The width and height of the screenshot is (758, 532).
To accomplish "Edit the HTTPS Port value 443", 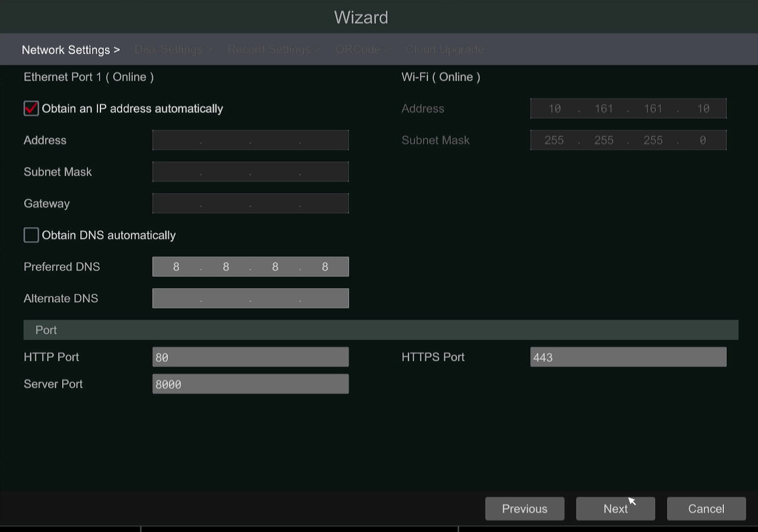I will [x=628, y=357].
